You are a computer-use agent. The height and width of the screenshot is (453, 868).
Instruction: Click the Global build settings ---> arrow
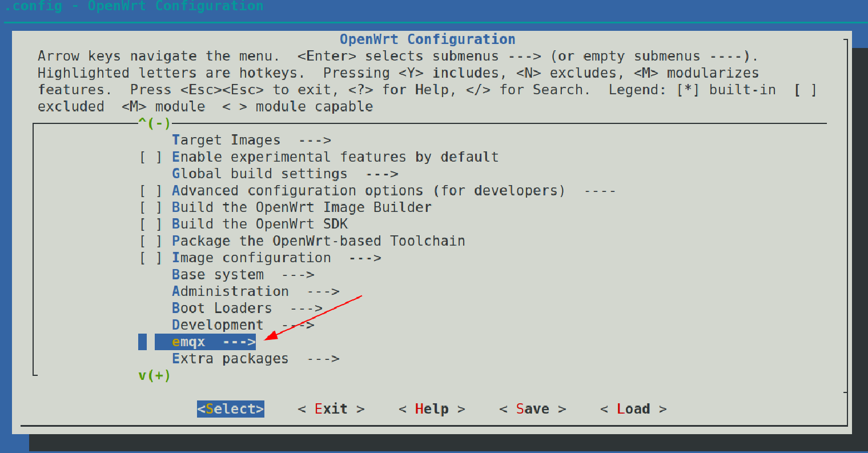click(x=382, y=174)
